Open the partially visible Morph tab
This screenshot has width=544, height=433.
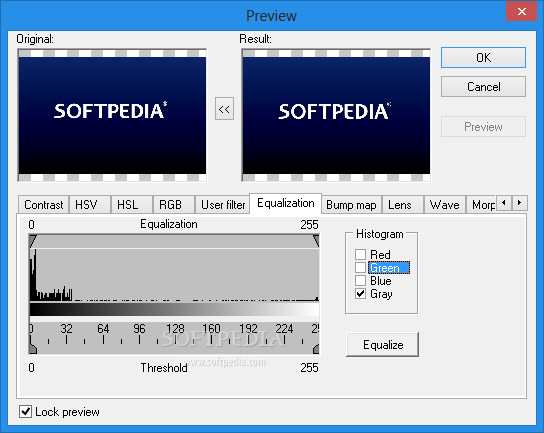click(481, 205)
